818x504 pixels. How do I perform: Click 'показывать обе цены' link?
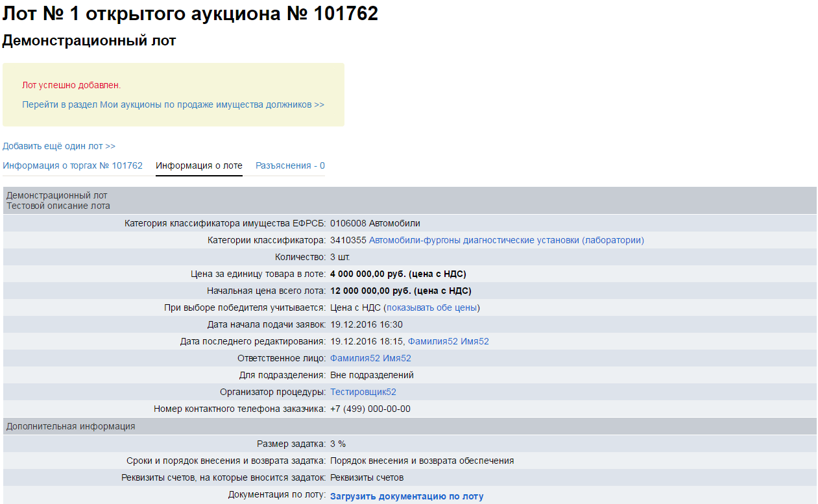tap(432, 307)
